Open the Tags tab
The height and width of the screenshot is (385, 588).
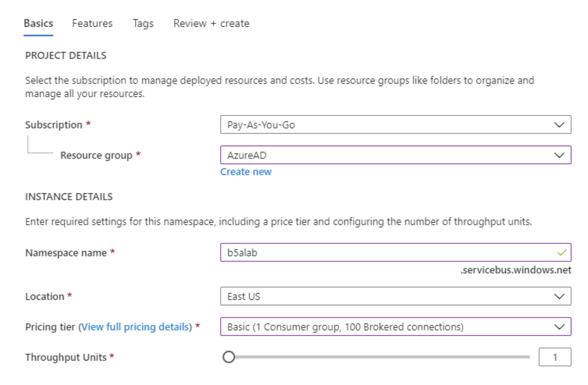tap(143, 23)
